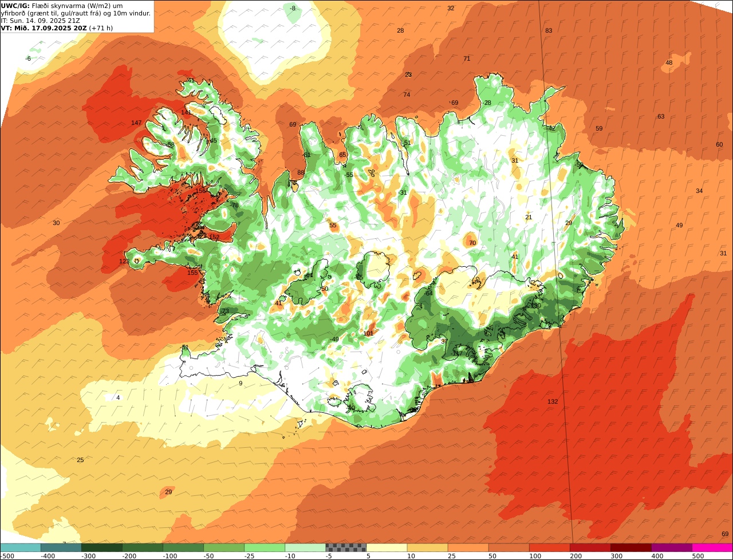733x560 pixels.
Task: Pick the dark green -300 to -200 legend swatch
Action: tap(101, 547)
